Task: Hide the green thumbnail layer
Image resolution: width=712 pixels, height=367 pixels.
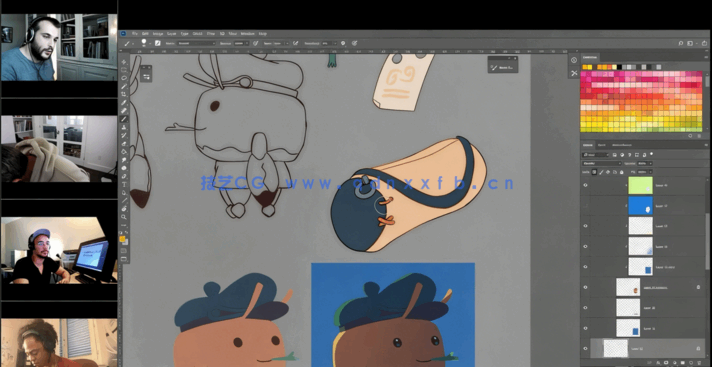Action: click(585, 185)
